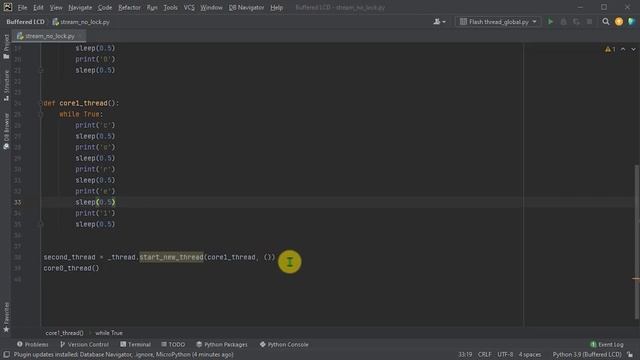
Task: Place cursor on start_new_thread call
Action: pos(171,257)
